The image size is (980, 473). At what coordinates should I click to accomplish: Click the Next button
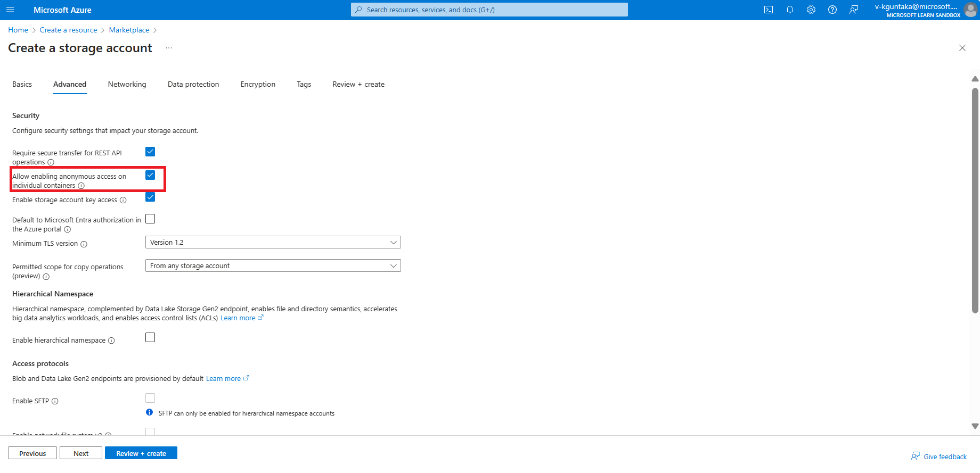tap(81, 453)
